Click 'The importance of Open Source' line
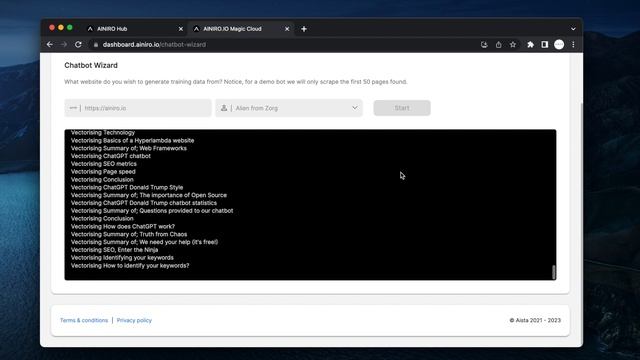 click(x=149, y=195)
